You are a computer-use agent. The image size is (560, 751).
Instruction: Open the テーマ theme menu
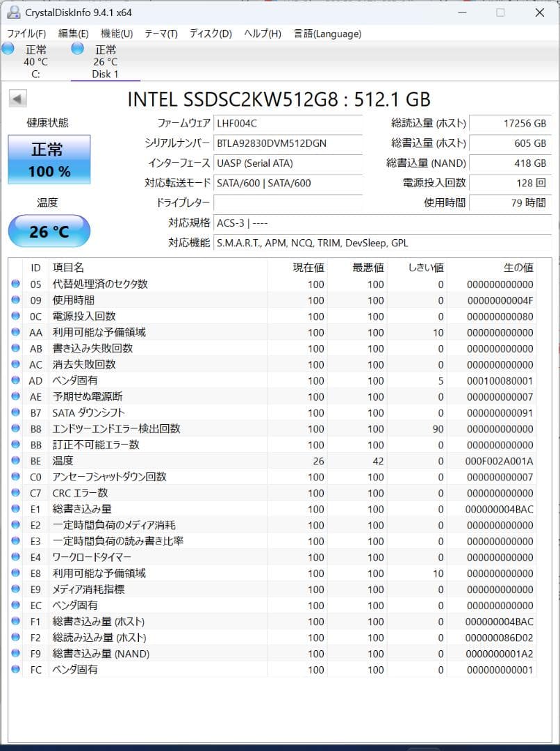pos(162,33)
